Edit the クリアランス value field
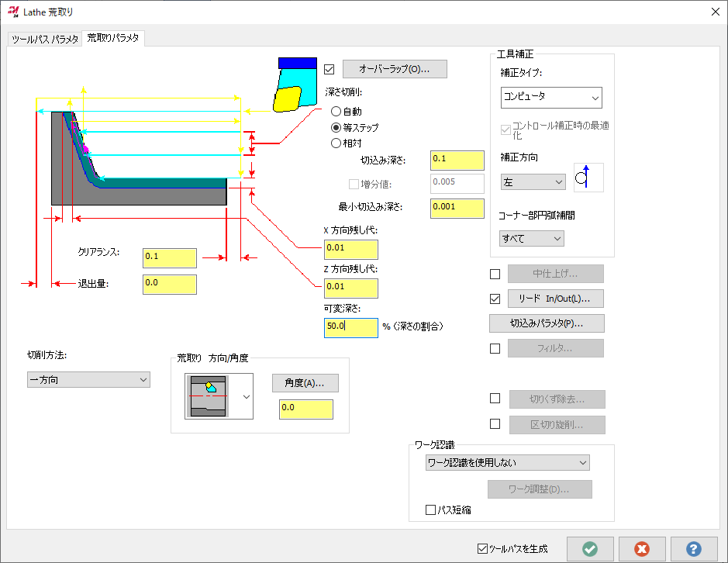The image size is (728, 563). tap(170, 257)
